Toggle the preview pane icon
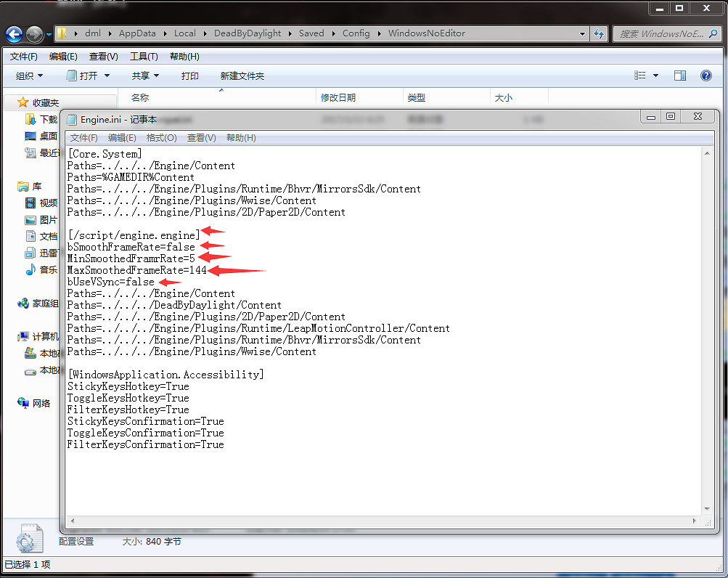This screenshot has height=578, width=728. (680, 76)
